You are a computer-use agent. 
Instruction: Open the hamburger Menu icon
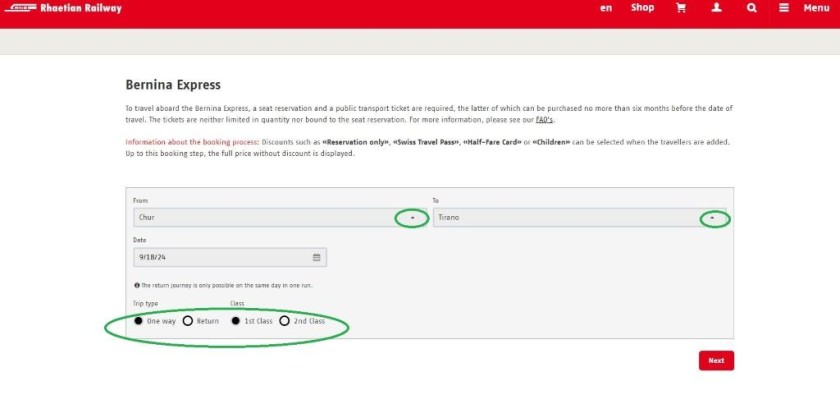click(x=784, y=8)
